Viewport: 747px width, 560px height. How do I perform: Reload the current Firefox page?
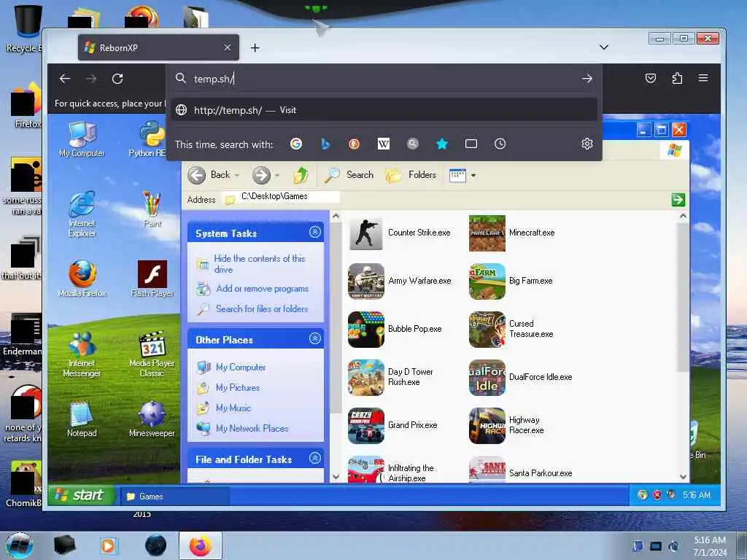(117, 79)
